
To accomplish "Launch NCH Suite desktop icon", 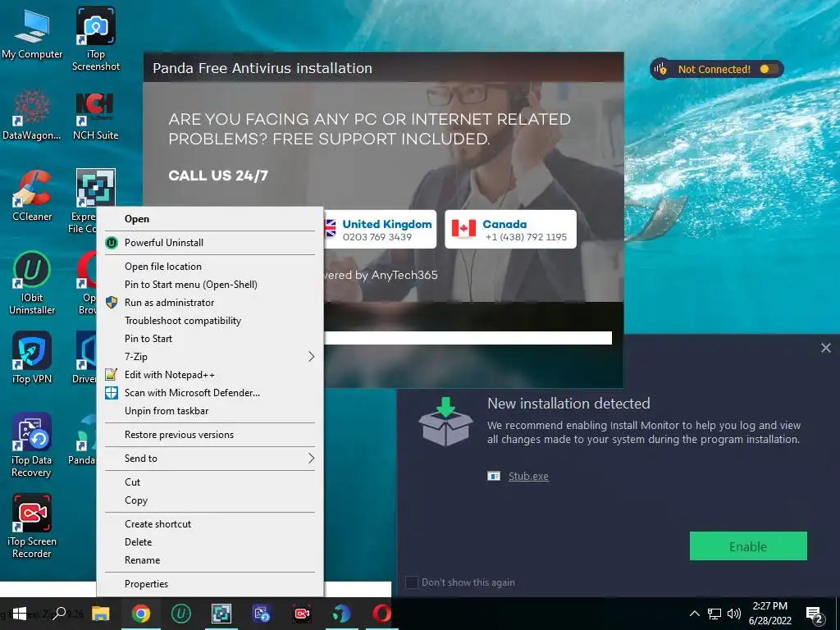I will [96, 115].
